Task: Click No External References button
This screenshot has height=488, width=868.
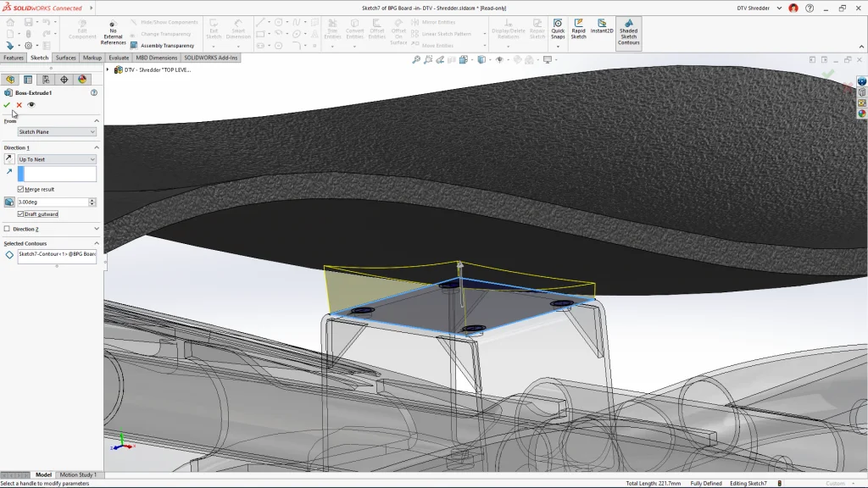Action: 113,31
